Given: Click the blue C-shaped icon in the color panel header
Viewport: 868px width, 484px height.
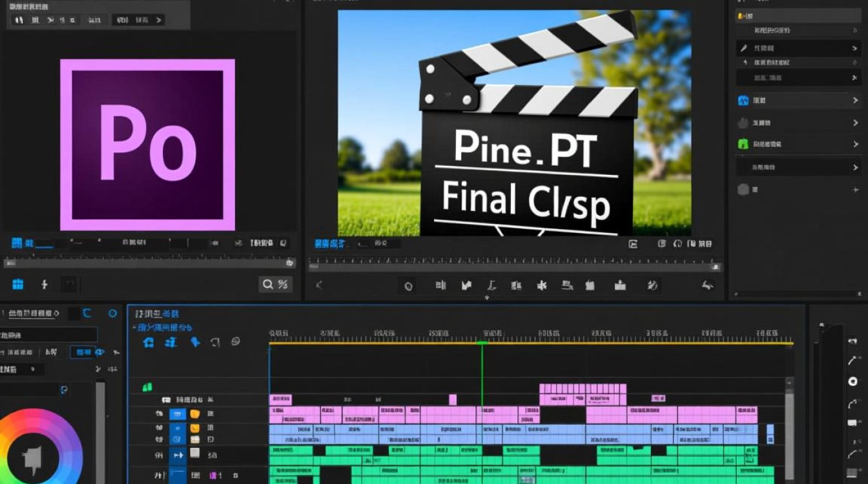Looking at the screenshot, I should pos(87,314).
